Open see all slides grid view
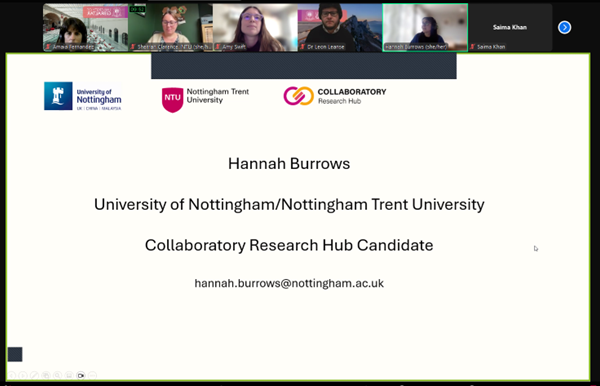 click(46, 376)
